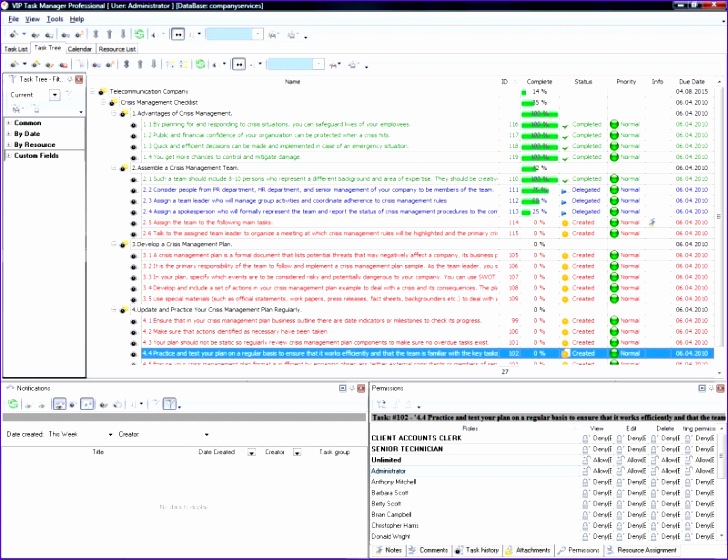Click folder icon beside Telecommunication Company
Image resolution: width=728 pixels, height=560 pixels.
(x=102, y=91)
